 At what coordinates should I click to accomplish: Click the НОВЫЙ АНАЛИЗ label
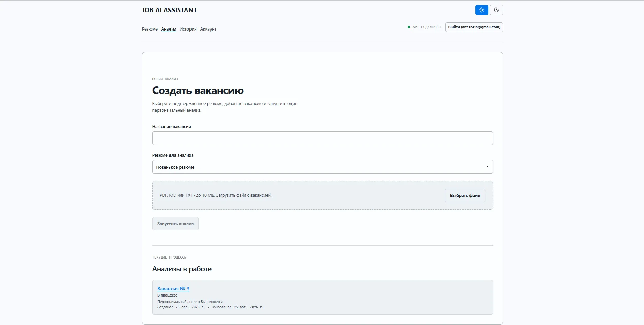click(165, 79)
